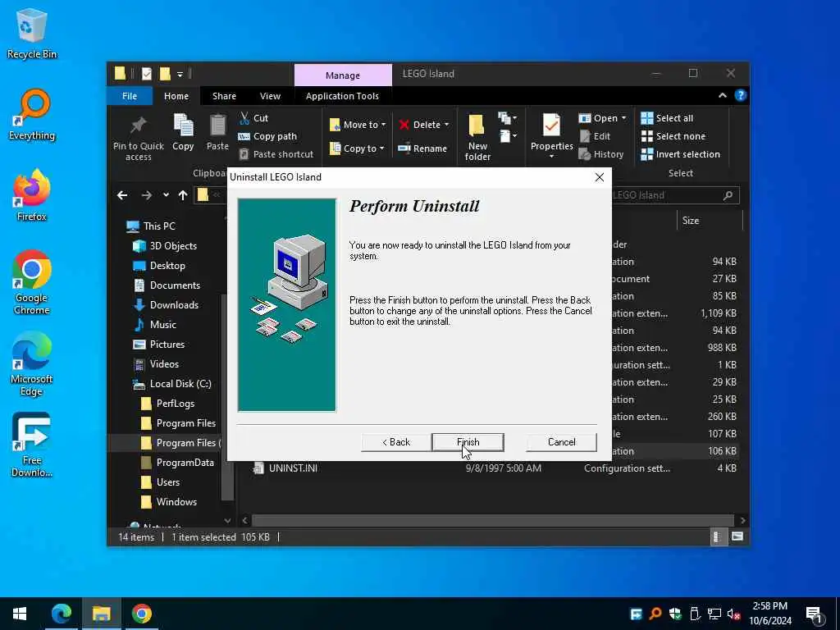Image resolution: width=840 pixels, height=630 pixels.
Task: Select Music in navigation tree
Action: (154, 325)
